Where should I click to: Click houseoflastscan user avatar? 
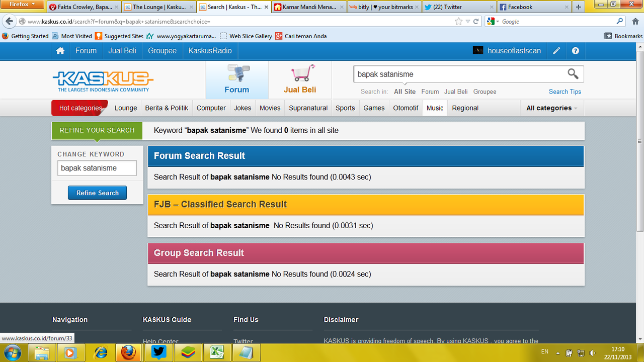478,51
